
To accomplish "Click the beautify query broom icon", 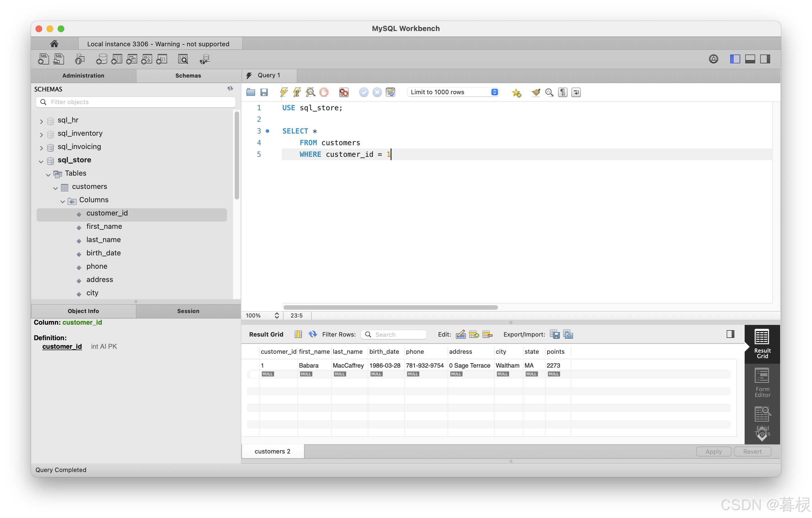I will (535, 92).
